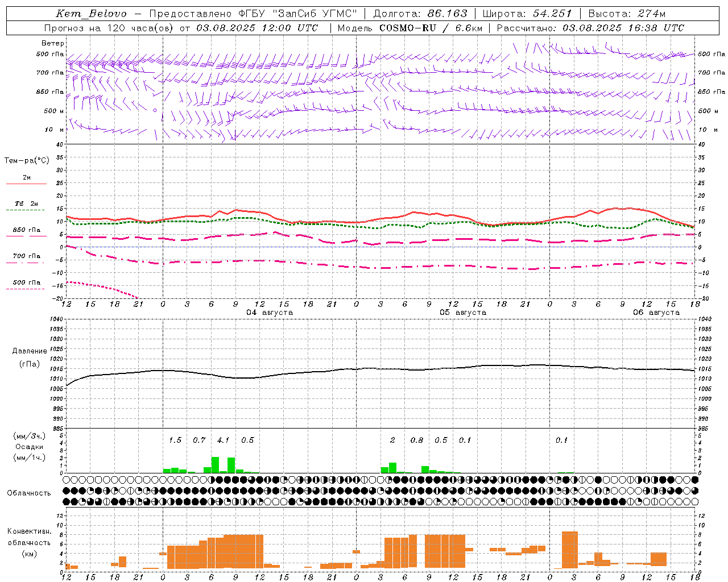Click the longitude value 86.163
Image resolution: width=728 pixels, height=582 pixels.
(x=447, y=14)
